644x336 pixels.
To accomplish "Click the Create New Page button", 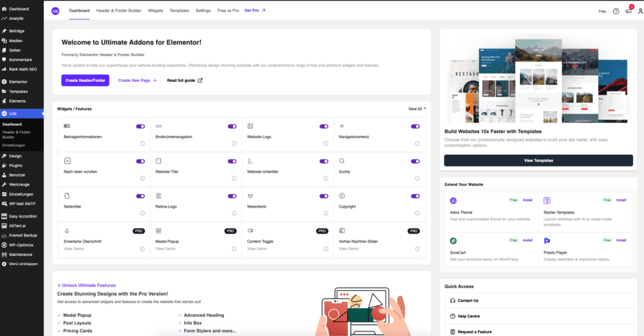I will [x=137, y=80].
